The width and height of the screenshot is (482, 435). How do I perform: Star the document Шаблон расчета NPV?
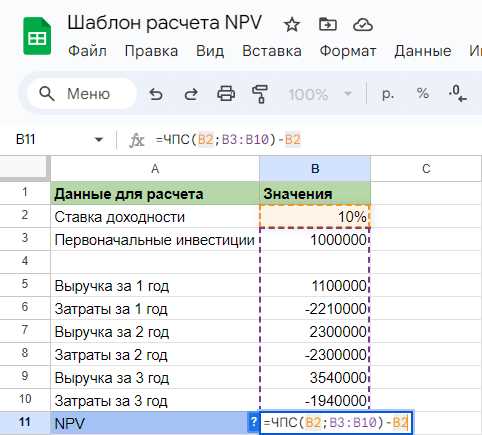click(292, 24)
